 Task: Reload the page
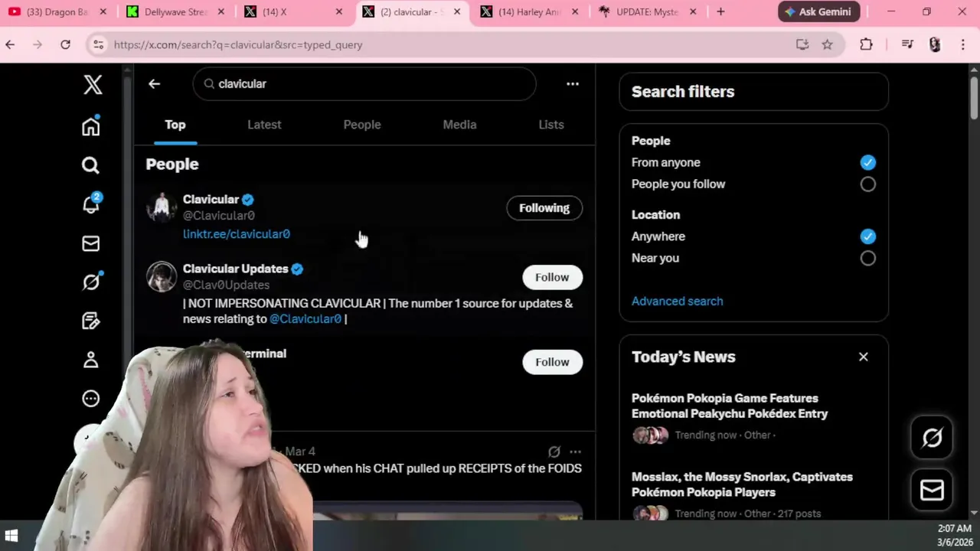coord(65,44)
